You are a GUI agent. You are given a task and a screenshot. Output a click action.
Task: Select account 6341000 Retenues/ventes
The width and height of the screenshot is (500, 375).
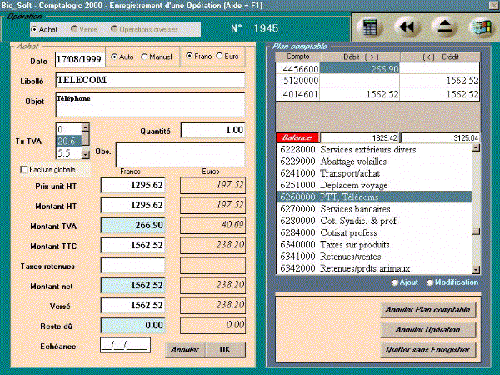(x=374, y=256)
